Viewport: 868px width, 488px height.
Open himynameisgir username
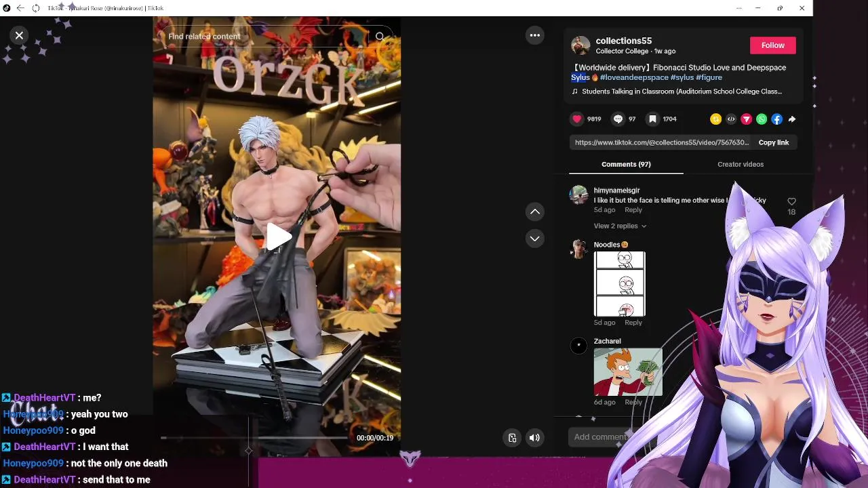click(x=616, y=190)
